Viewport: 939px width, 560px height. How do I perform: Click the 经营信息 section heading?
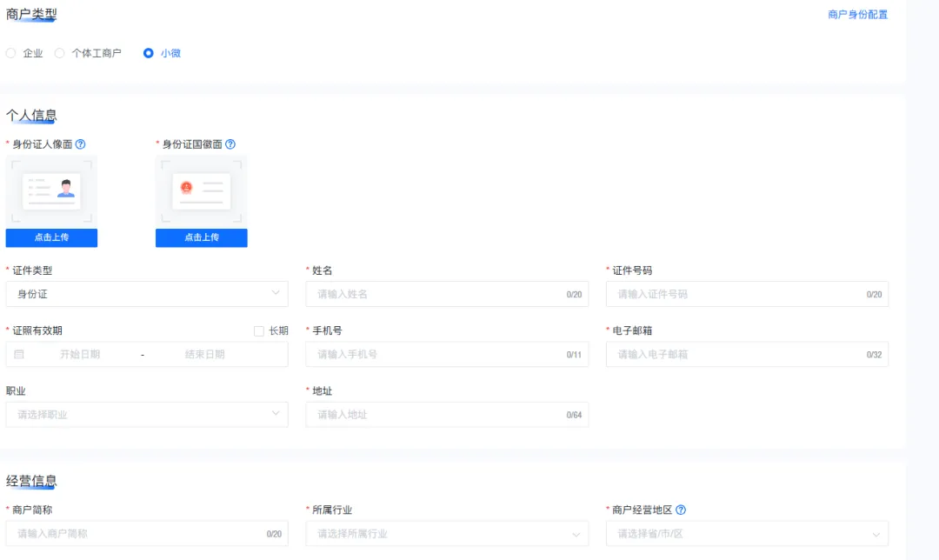point(31,481)
